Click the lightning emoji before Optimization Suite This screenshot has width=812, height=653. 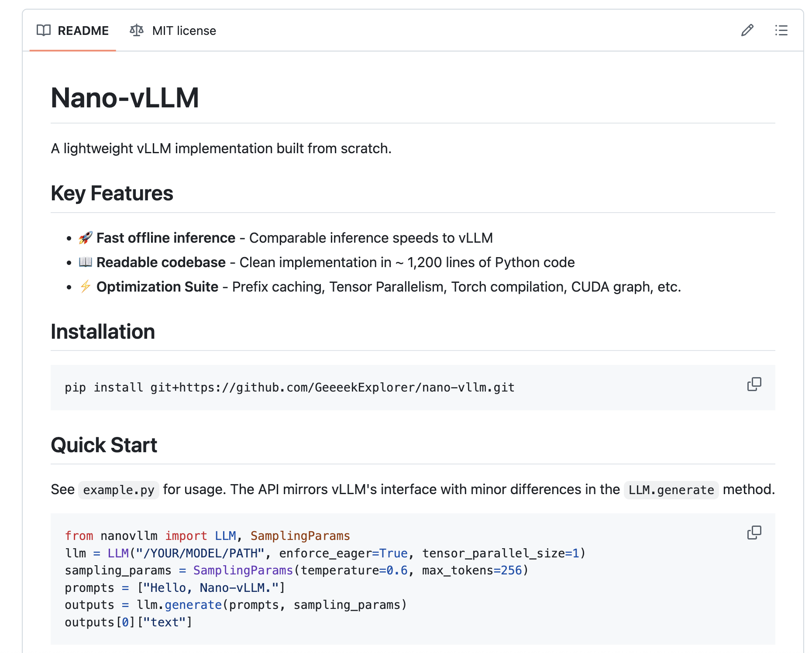pyautogui.click(x=86, y=287)
